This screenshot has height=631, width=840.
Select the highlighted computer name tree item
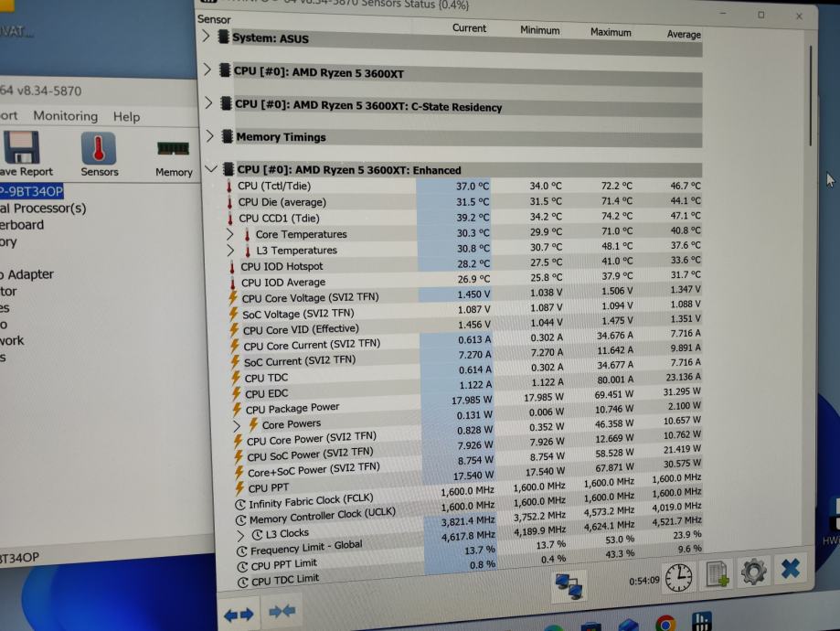pos(32,191)
